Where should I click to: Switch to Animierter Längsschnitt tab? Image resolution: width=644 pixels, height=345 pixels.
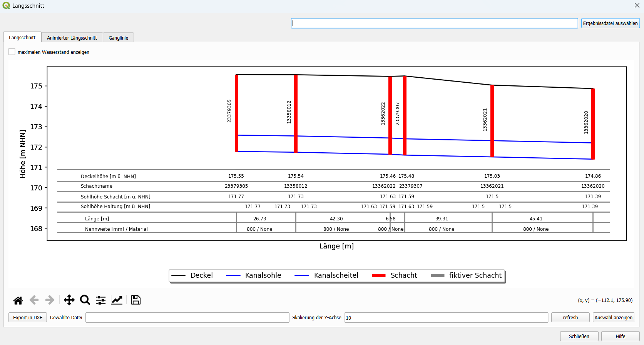[x=72, y=38]
